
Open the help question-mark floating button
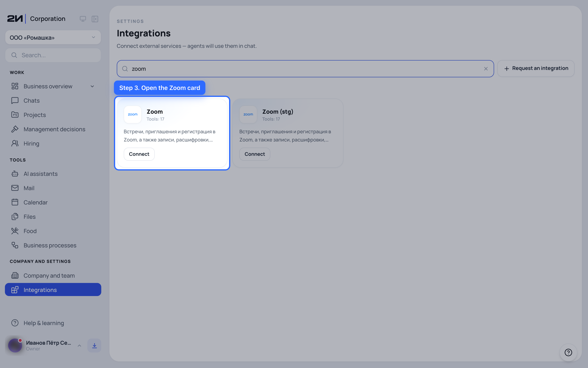568,352
